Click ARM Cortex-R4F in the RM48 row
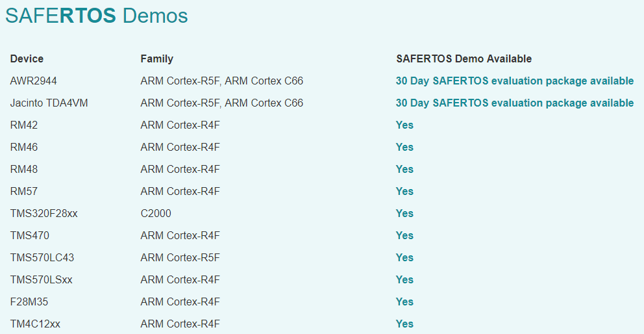Image resolution: width=644 pixels, height=334 pixels. pos(180,169)
